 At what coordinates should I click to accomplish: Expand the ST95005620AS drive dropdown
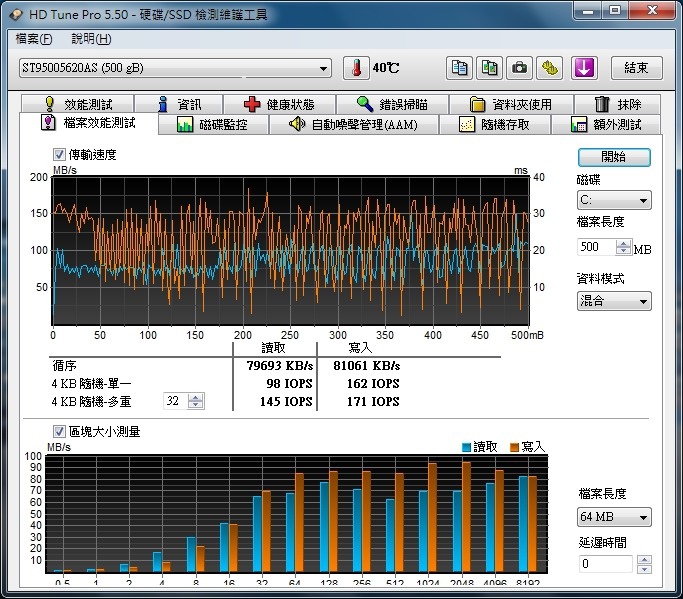click(323, 68)
